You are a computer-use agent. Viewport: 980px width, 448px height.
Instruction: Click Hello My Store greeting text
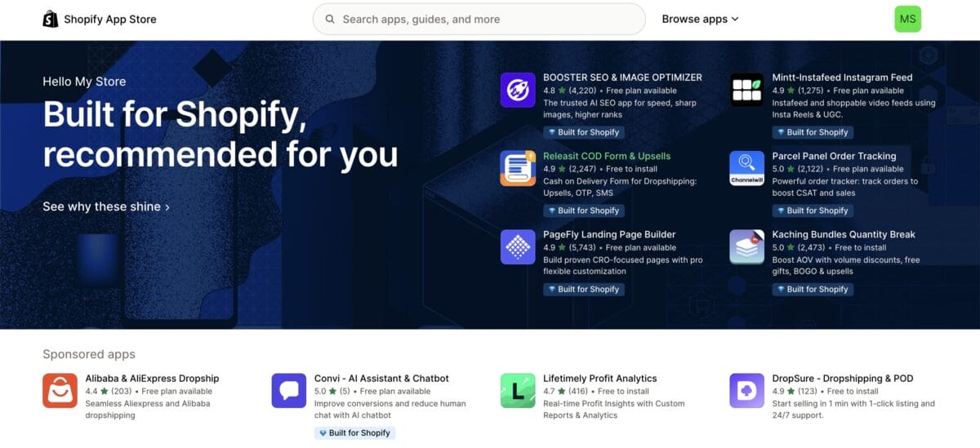pyautogui.click(x=84, y=82)
